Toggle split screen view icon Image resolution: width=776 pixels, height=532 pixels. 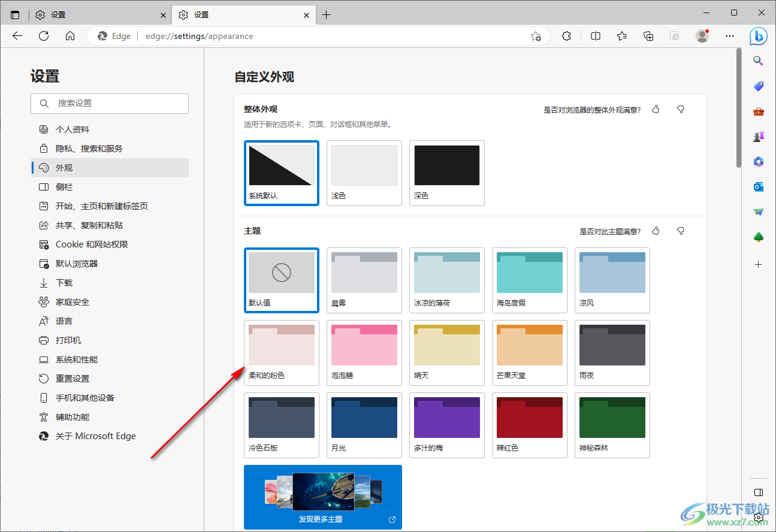click(596, 36)
